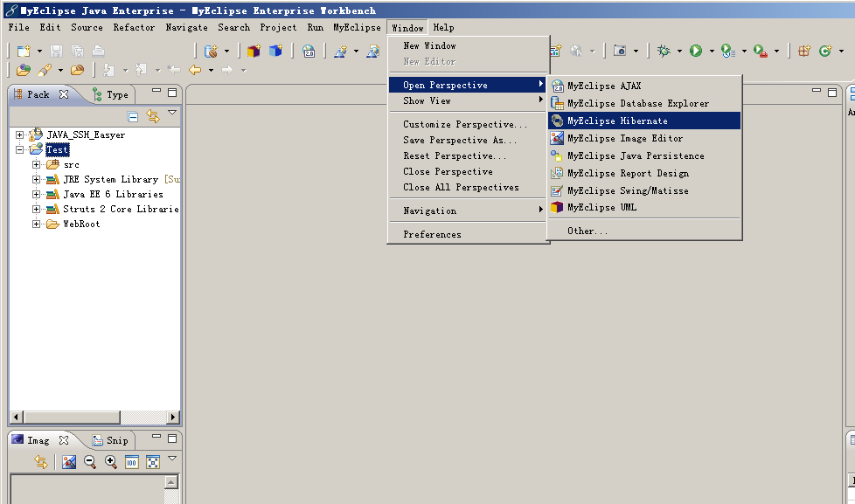The height and width of the screenshot is (504, 855).
Task: Click the green Run button icon
Action: tap(696, 51)
